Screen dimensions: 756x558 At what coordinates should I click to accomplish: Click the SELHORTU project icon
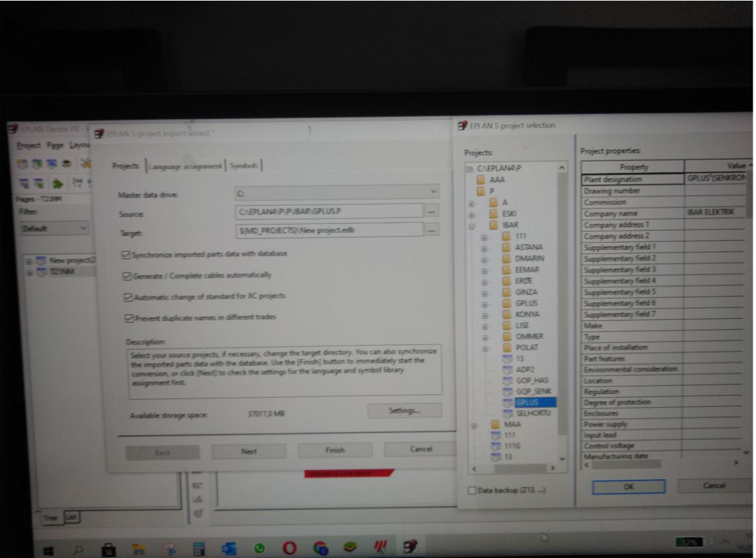pyautogui.click(x=508, y=413)
